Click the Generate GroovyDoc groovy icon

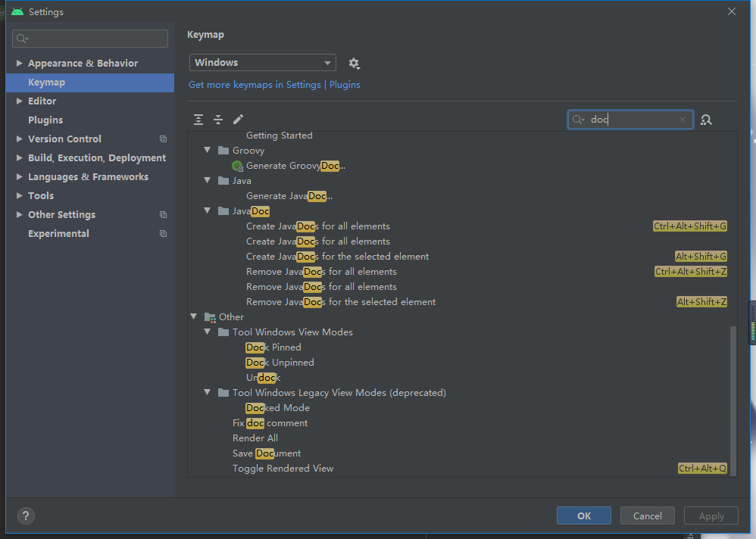237,167
